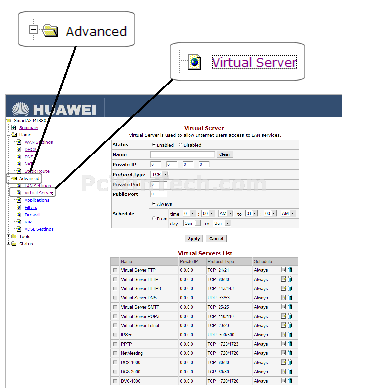This screenshot has width=365, height=388.
Task: Delete the PPTP entry
Action: click(290, 344)
